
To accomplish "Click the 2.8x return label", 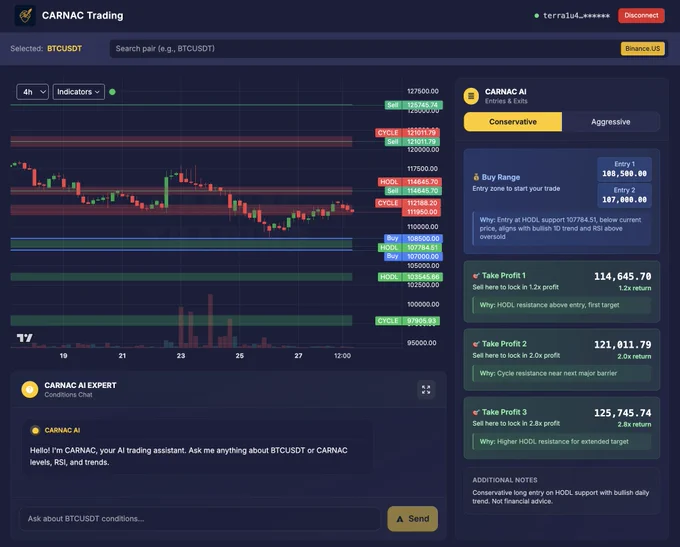I will click(634, 425).
